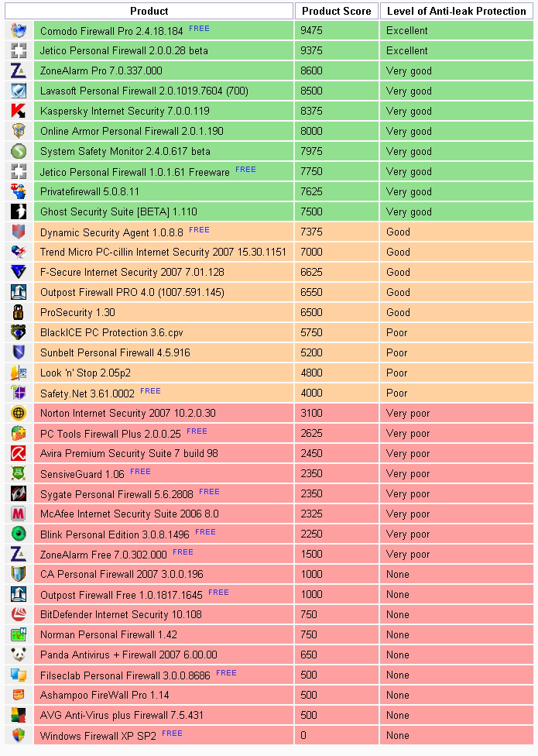The height and width of the screenshot is (756, 538).
Task: Click the FREE label beside Sygate Personal Firewall
Action: click(x=209, y=492)
